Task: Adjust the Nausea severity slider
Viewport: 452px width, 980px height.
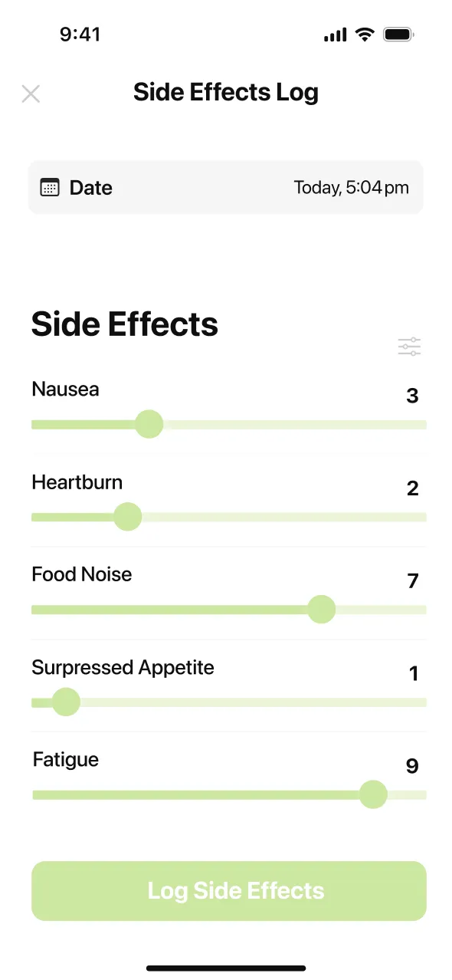Action: coord(149,424)
